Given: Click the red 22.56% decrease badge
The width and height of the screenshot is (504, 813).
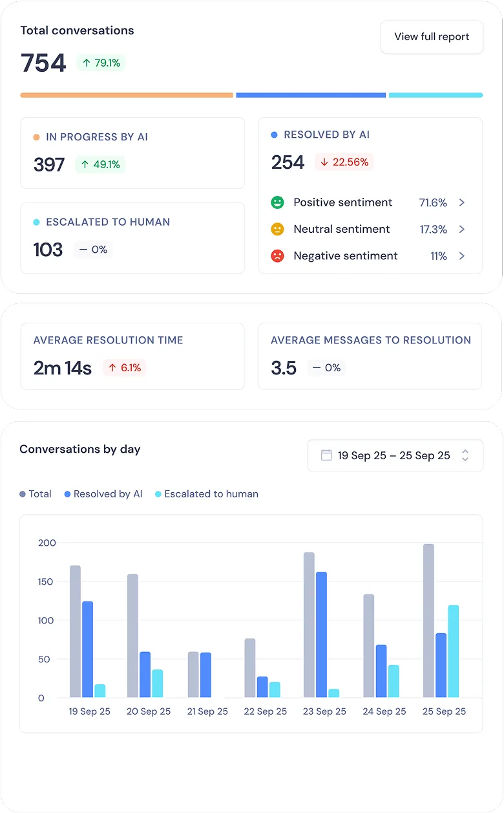Looking at the screenshot, I should (344, 162).
